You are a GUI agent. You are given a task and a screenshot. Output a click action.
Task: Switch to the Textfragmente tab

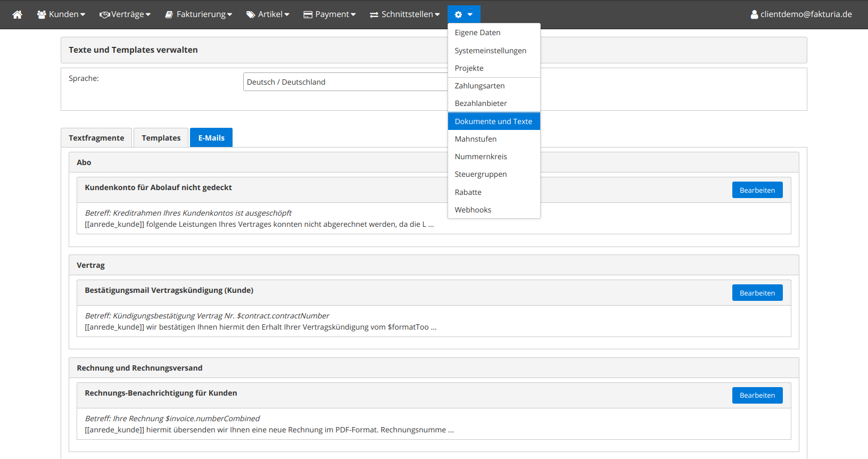coord(96,138)
